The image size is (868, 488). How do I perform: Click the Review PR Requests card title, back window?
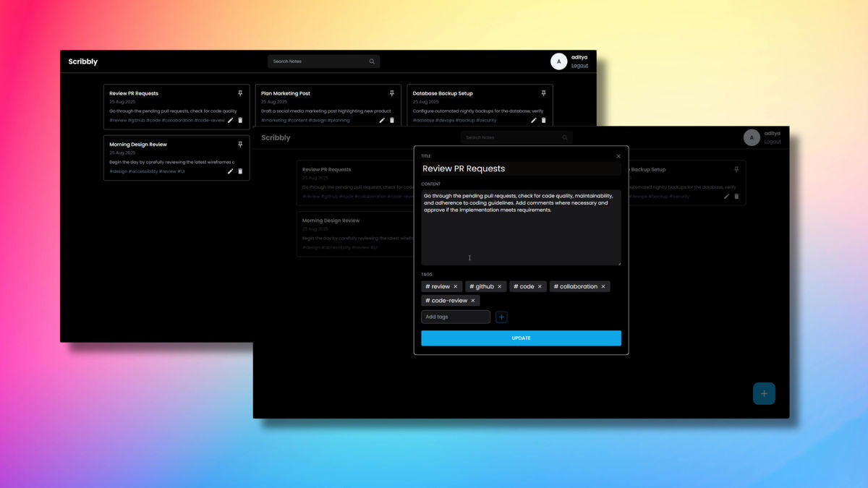(134, 93)
